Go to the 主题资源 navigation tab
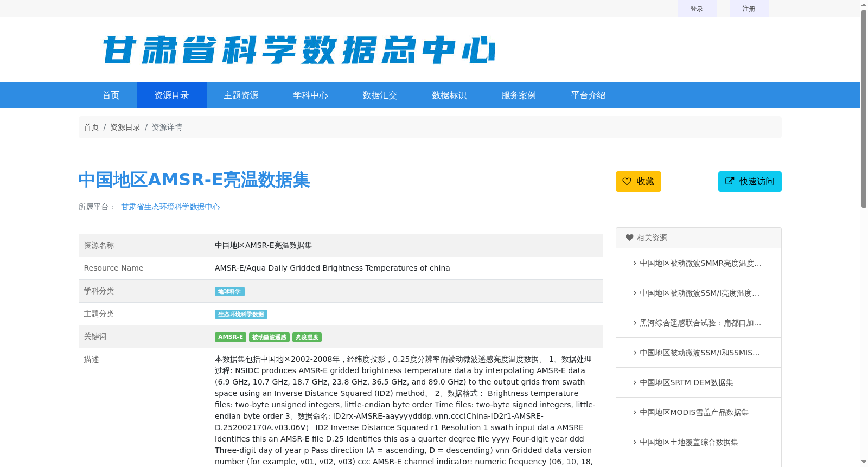The height and width of the screenshot is (467, 868). click(x=241, y=95)
